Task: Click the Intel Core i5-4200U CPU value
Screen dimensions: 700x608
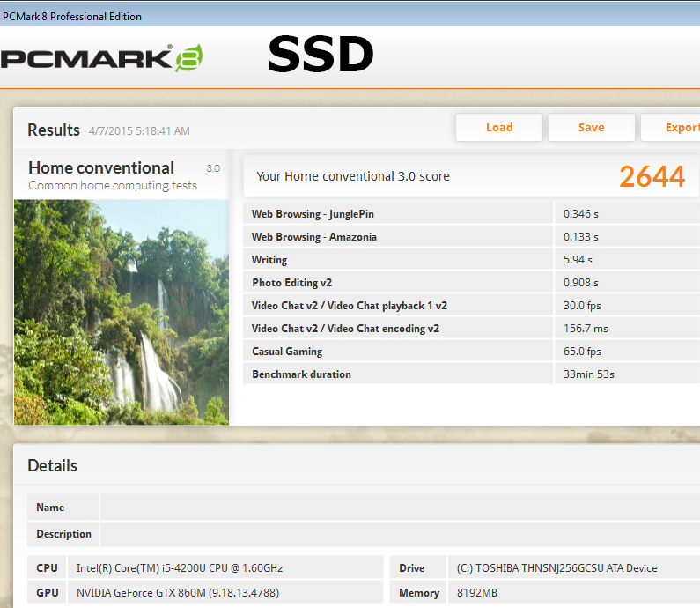Action: [180, 568]
